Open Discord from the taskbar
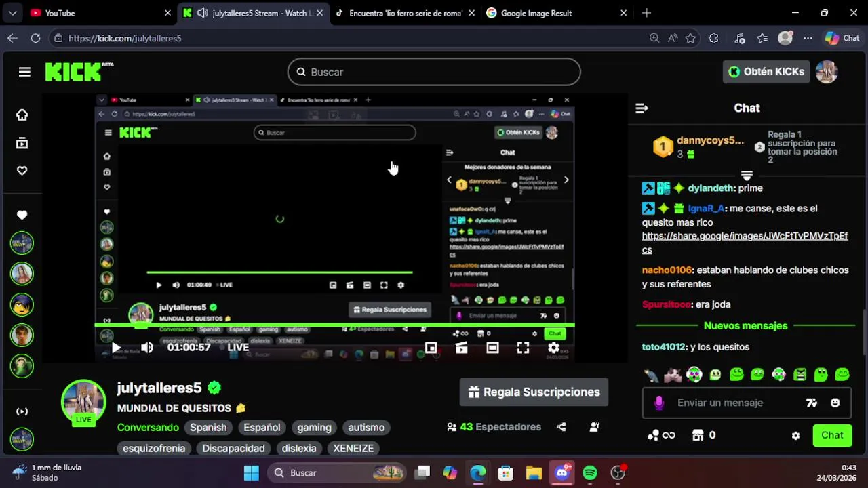The height and width of the screenshot is (488, 868). (x=562, y=473)
